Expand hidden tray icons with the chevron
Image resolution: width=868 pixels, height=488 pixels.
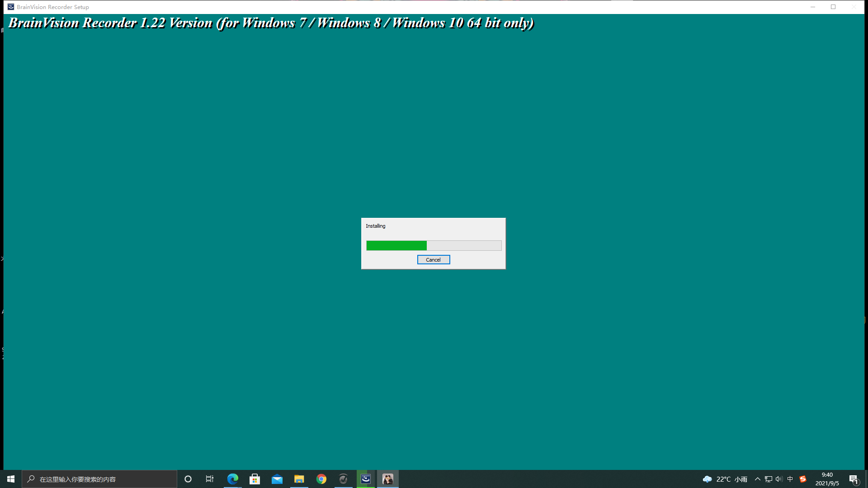click(x=757, y=479)
